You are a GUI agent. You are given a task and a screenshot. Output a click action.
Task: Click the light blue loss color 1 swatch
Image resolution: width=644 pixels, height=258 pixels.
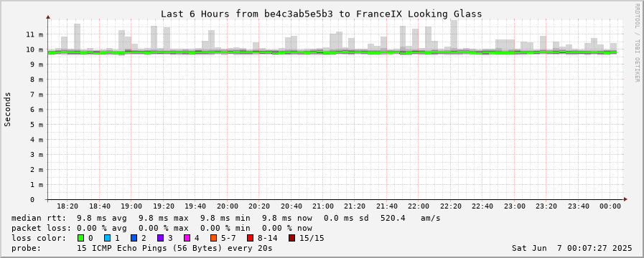point(107,238)
